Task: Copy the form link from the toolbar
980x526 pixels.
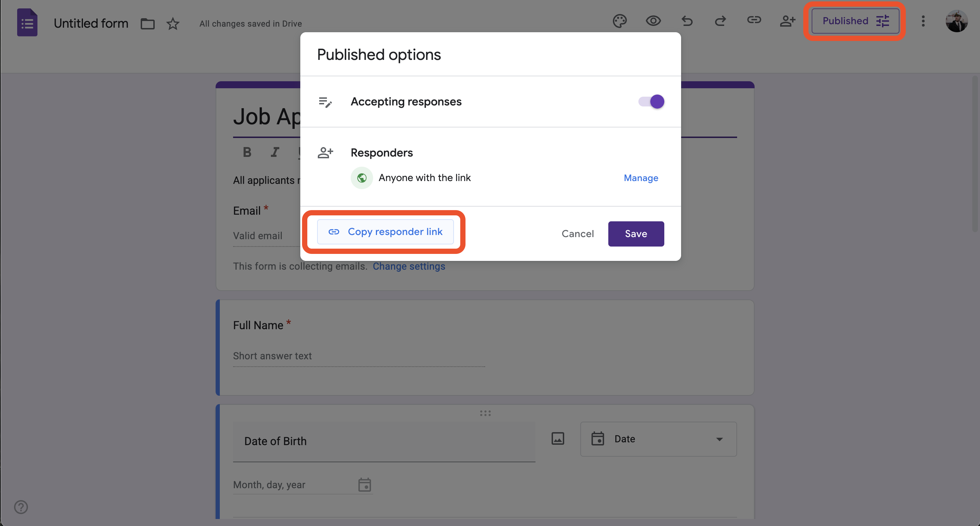Action: pyautogui.click(x=754, y=21)
